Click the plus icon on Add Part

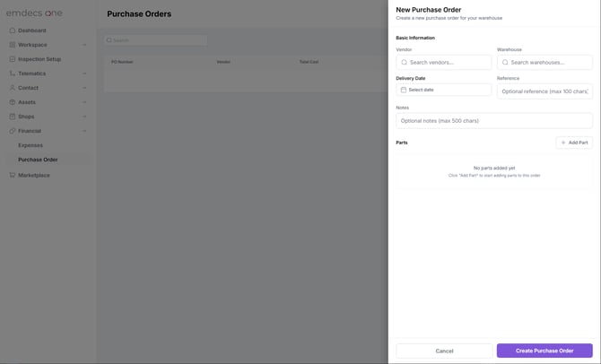click(x=563, y=143)
